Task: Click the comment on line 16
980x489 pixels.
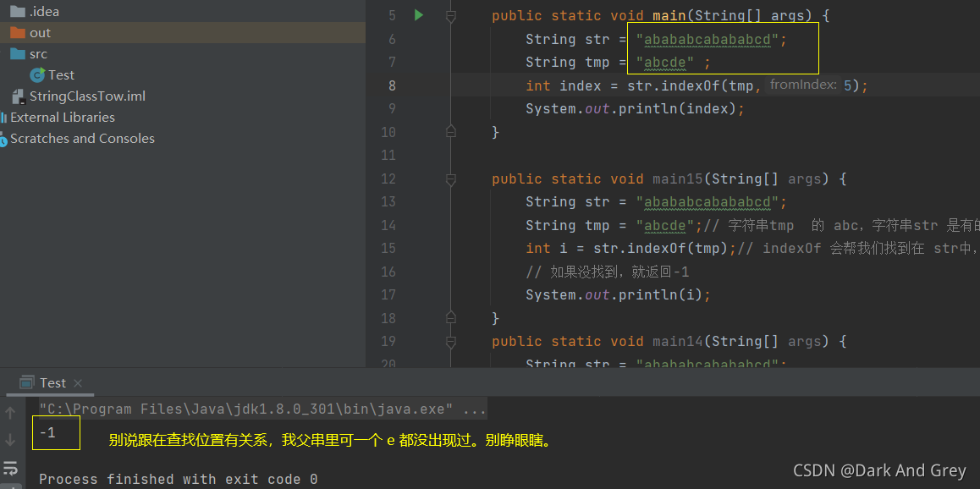Action: pos(607,272)
